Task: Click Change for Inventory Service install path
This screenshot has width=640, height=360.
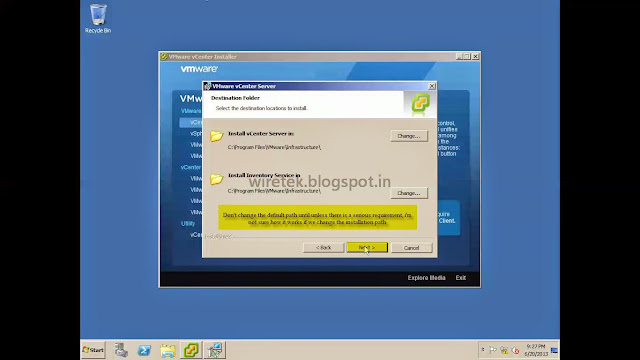Action: [x=409, y=193]
